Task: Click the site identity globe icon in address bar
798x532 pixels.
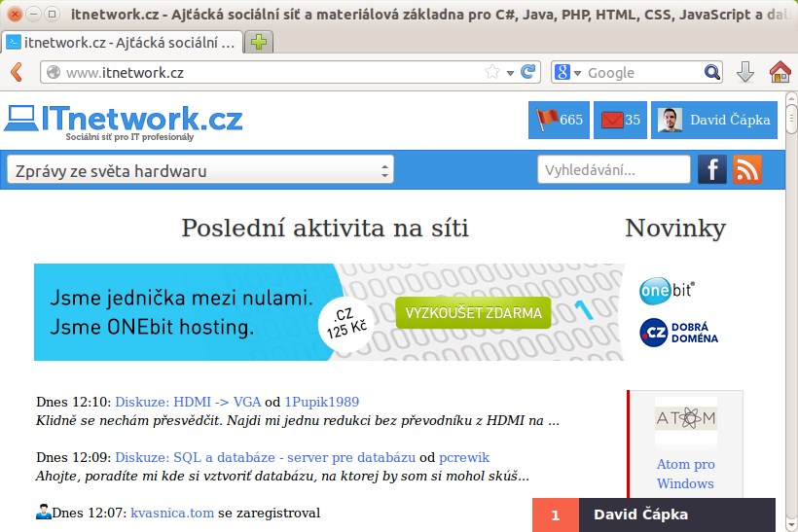Action: point(54,72)
